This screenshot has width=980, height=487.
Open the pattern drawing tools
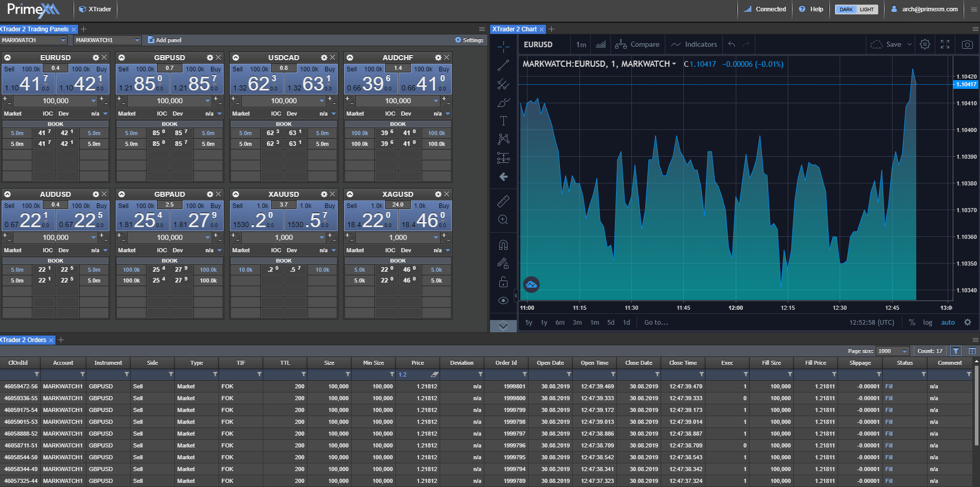coord(503,139)
